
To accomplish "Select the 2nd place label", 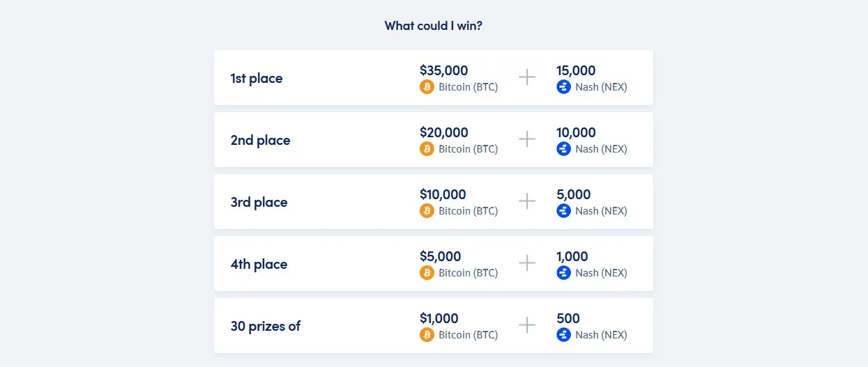I will click(260, 140).
